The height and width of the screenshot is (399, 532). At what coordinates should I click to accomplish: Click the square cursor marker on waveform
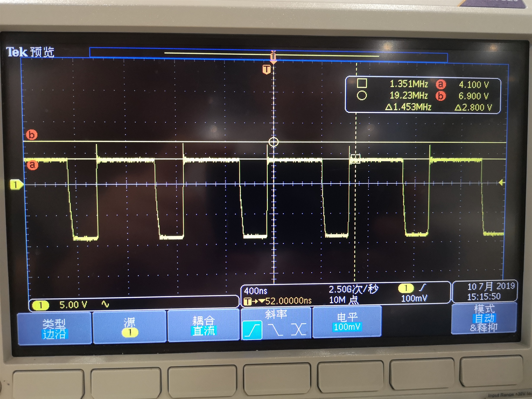click(x=356, y=159)
